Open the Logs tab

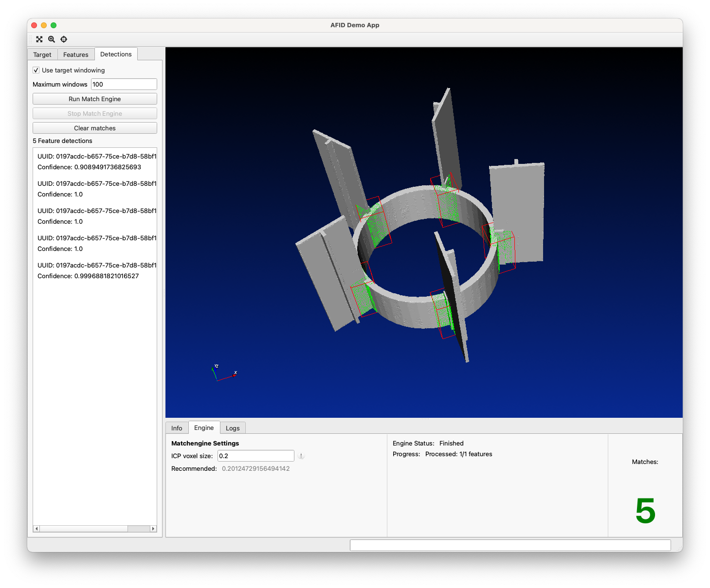233,428
